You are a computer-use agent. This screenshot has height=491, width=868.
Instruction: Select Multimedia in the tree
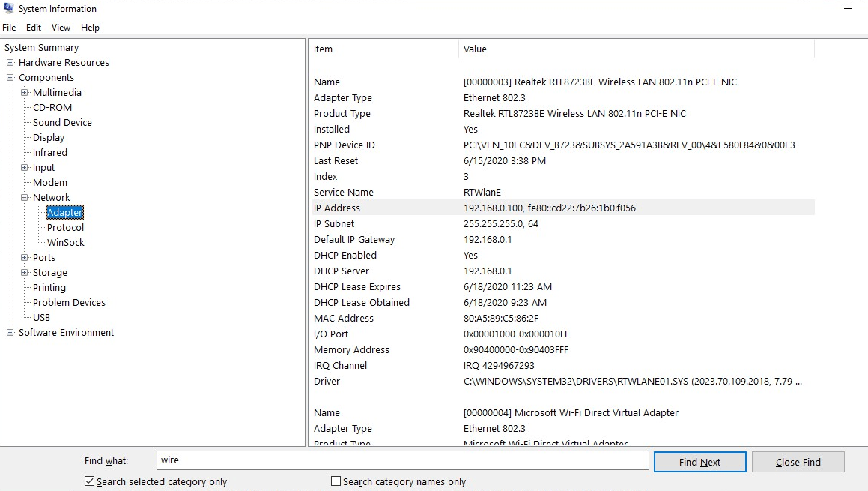[57, 92]
